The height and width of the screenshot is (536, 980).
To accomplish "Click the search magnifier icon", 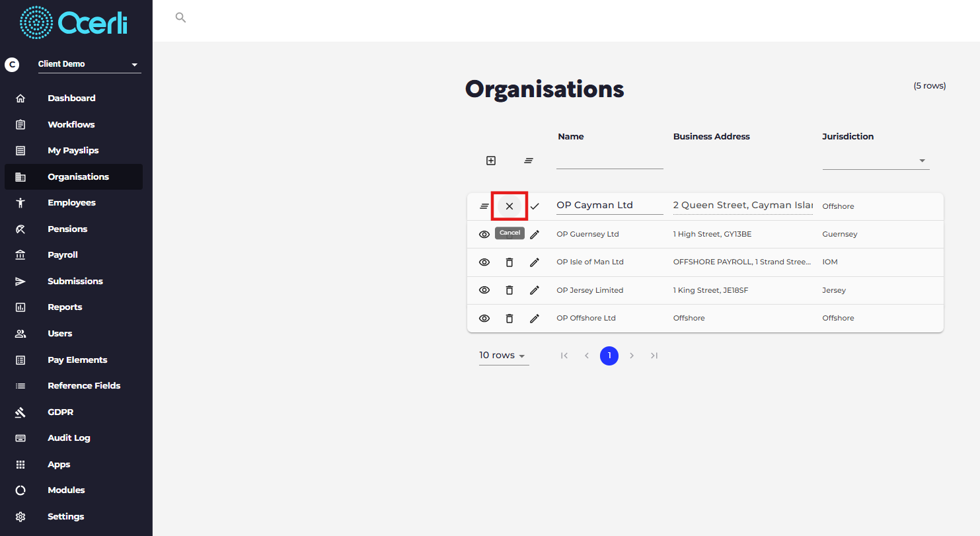I will click(x=180, y=18).
